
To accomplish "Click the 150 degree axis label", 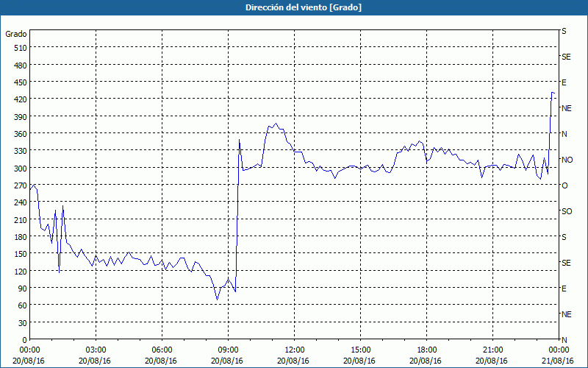I will point(21,254).
